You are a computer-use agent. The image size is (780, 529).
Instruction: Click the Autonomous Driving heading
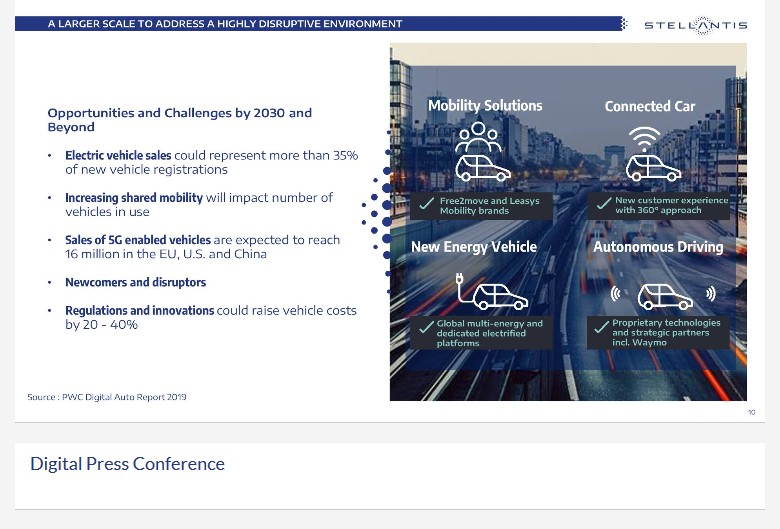click(658, 247)
